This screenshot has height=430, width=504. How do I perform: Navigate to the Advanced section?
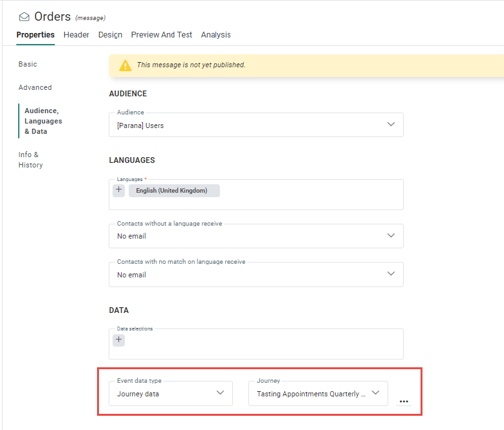[35, 87]
